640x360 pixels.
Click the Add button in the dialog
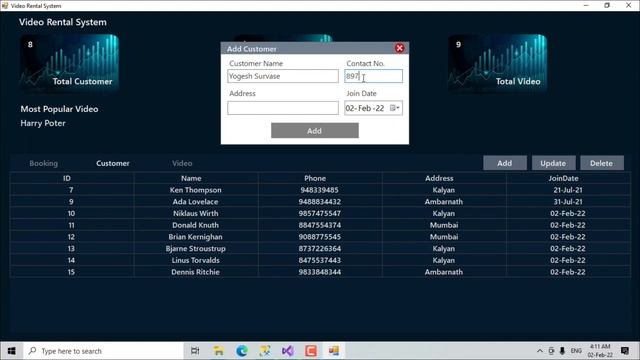315,131
